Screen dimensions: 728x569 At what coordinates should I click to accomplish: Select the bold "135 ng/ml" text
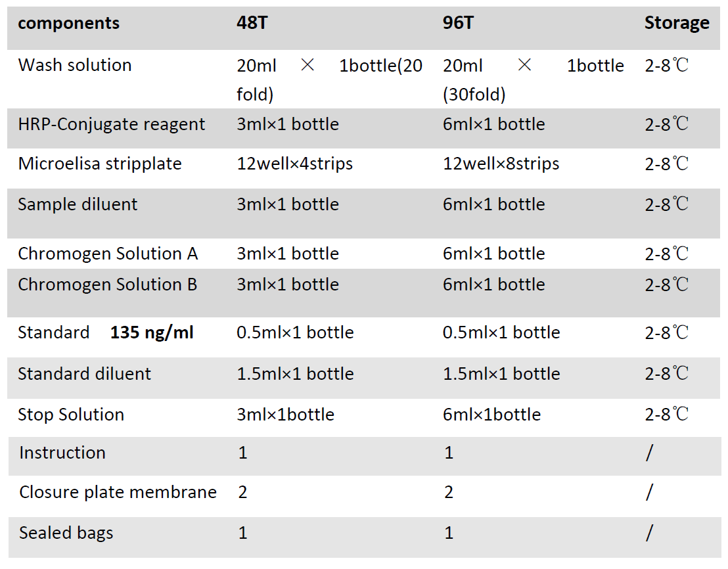click(x=152, y=332)
